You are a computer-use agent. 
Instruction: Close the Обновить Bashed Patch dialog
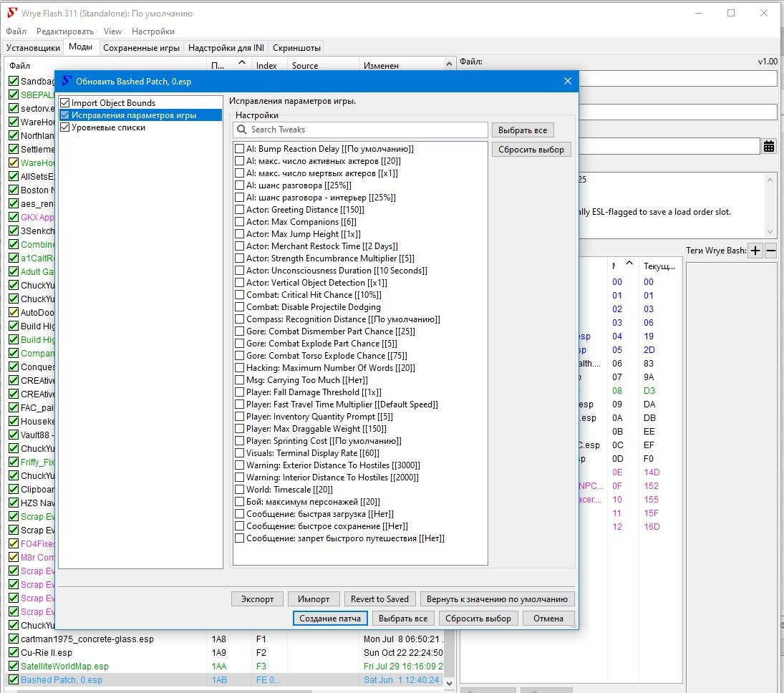tap(568, 82)
